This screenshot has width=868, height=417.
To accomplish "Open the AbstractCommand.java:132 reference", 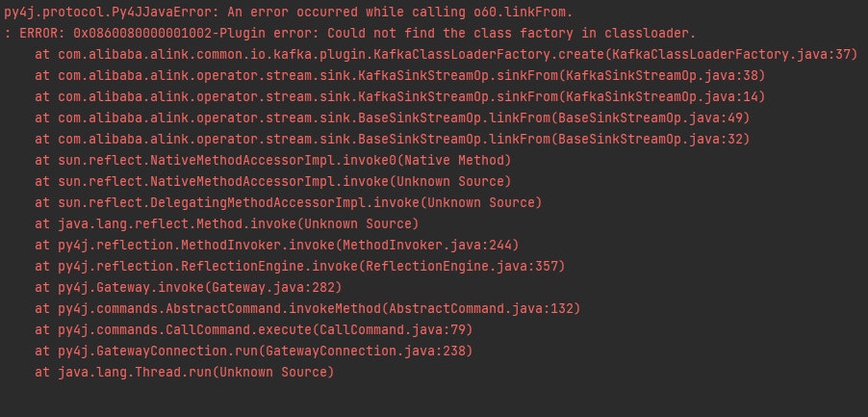I will [x=480, y=308].
